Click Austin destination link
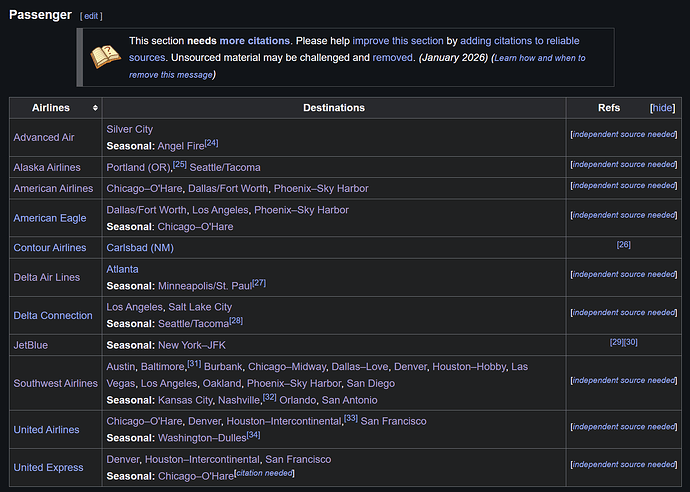The image size is (690, 492). 121,367
